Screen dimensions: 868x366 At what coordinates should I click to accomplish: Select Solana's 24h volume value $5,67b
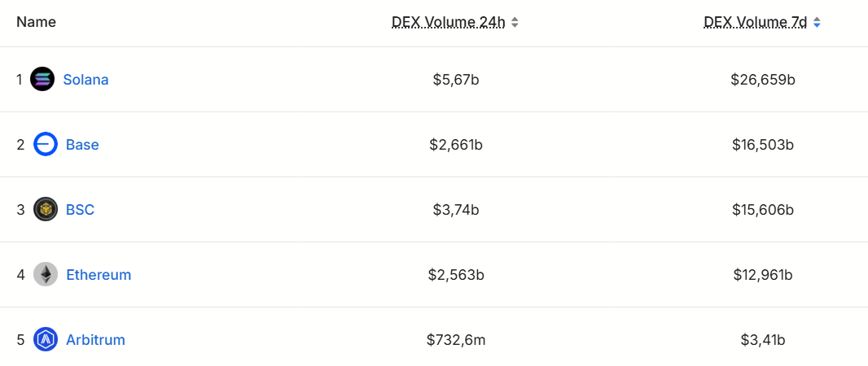coord(456,80)
